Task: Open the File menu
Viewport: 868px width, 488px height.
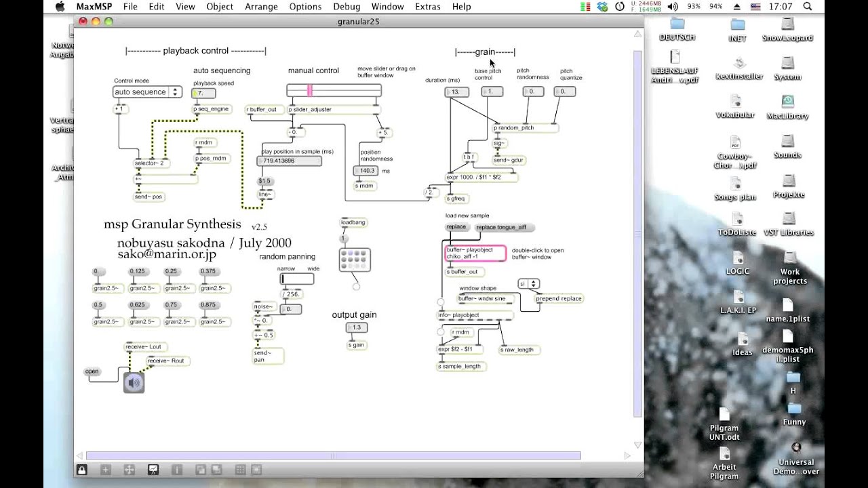Action: [130, 6]
